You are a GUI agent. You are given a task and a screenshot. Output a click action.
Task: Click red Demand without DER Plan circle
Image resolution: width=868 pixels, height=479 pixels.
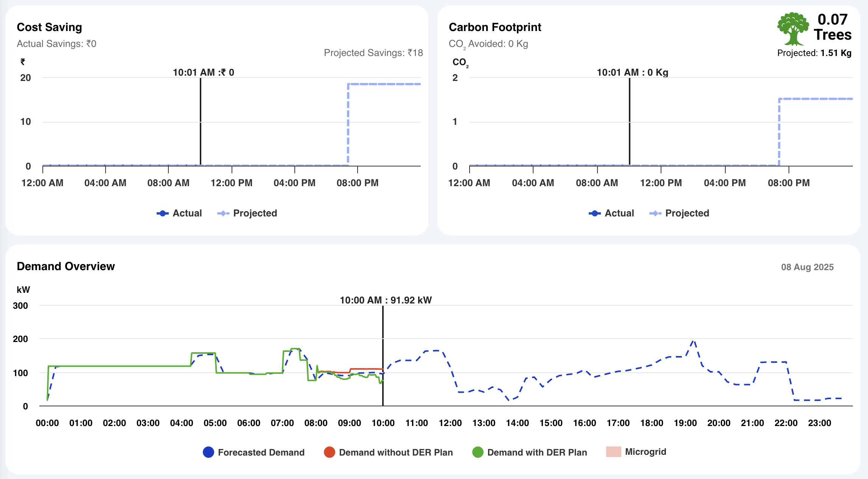[x=330, y=452]
